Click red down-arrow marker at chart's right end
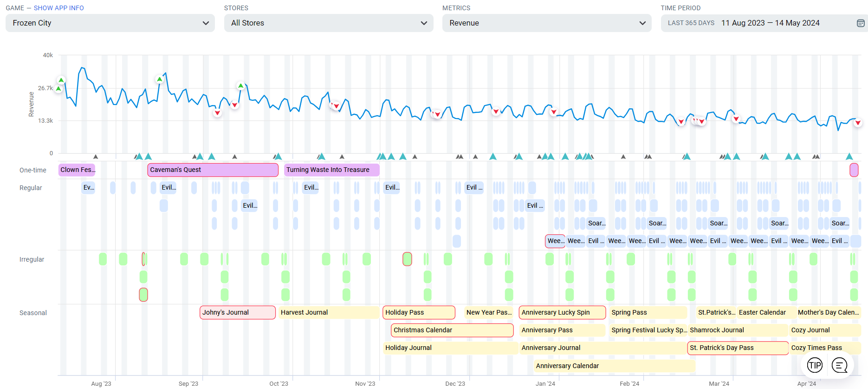Viewport: 868px width, 389px height. tap(858, 123)
